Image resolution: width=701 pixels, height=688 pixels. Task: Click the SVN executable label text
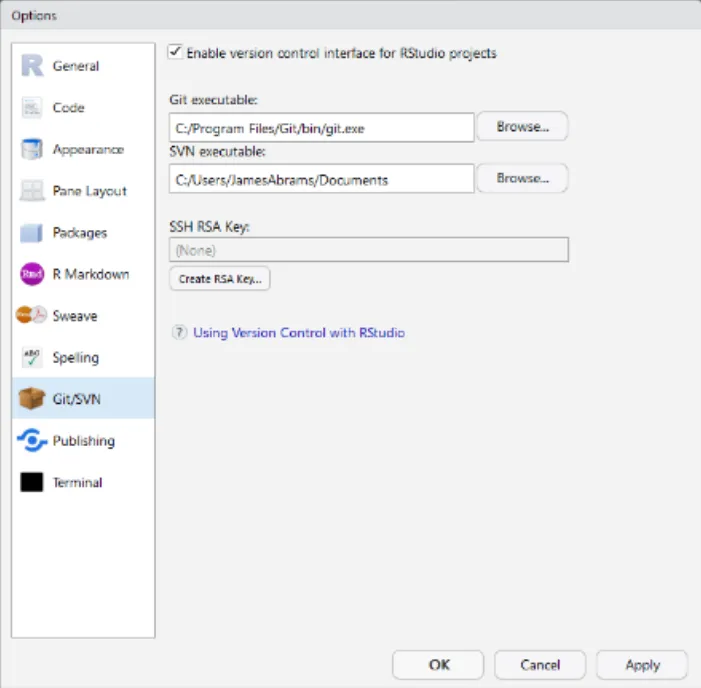pos(217,152)
